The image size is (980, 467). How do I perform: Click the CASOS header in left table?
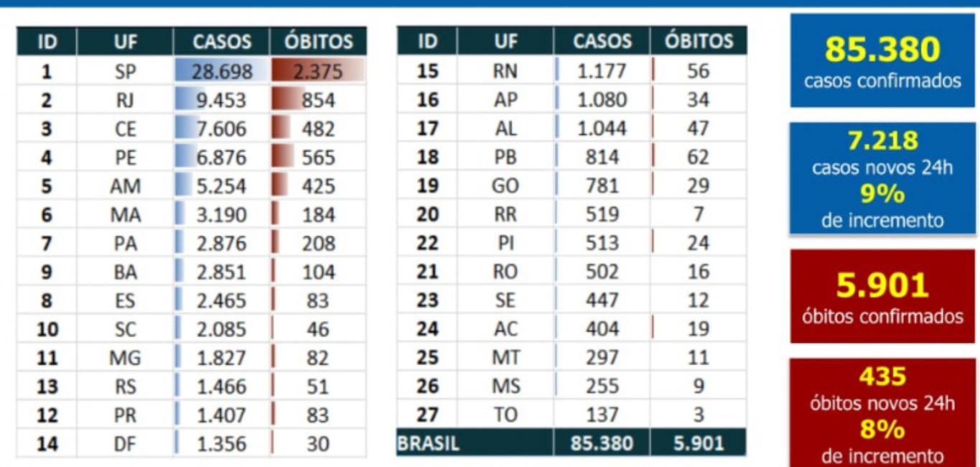(x=222, y=42)
